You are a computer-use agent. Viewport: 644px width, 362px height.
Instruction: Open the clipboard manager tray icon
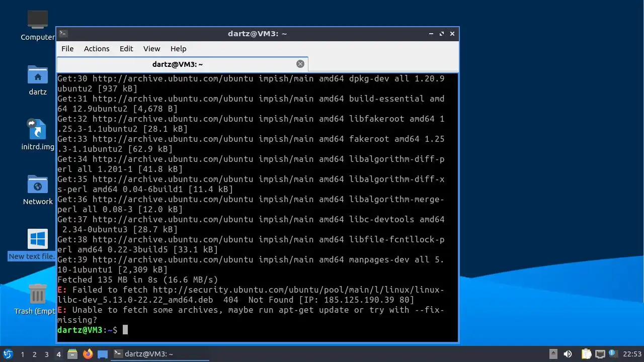click(586, 354)
